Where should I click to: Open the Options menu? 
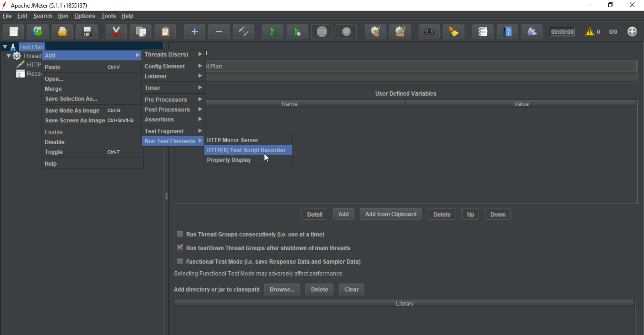(84, 16)
